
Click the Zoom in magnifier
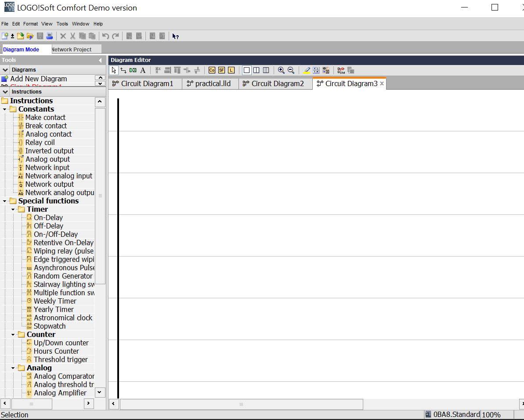pos(281,70)
